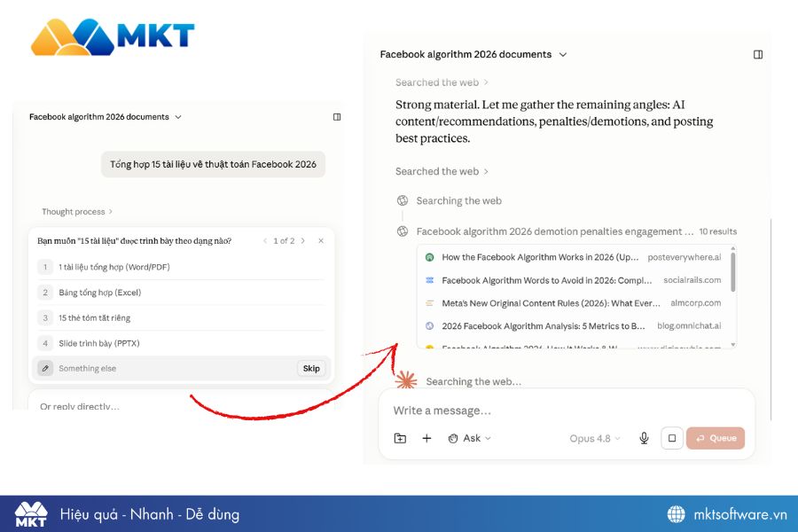The width and height of the screenshot is (798, 532).
Task: Click the Queue button
Action: (715, 438)
